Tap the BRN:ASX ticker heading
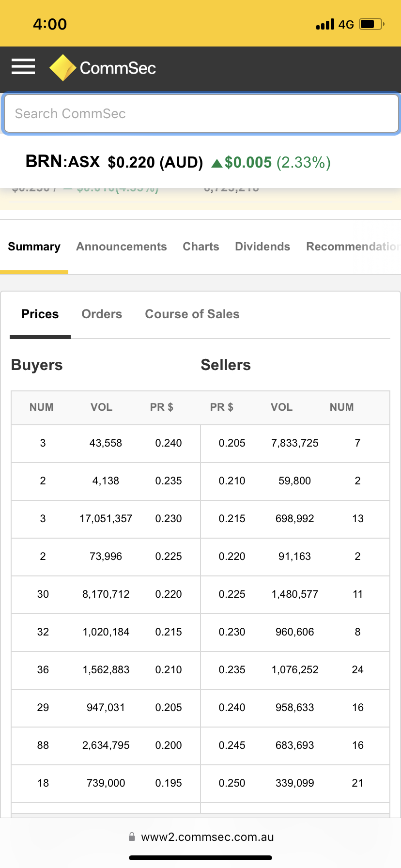The image size is (401, 868). pyautogui.click(x=62, y=162)
